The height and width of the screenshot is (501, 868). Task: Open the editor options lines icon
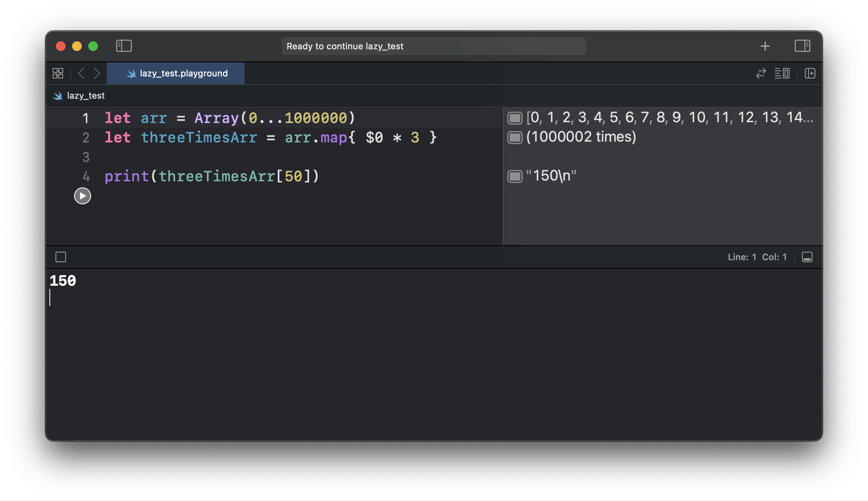[782, 73]
